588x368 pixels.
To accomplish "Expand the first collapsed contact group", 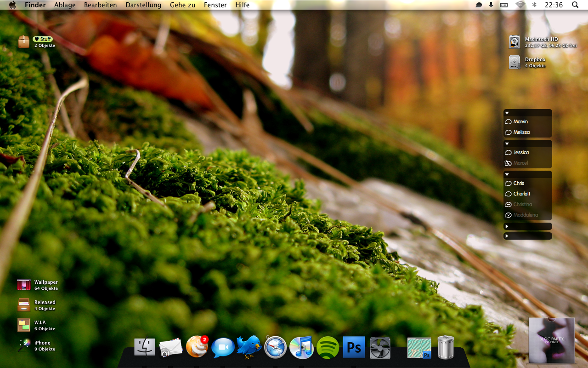I will click(507, 226).
